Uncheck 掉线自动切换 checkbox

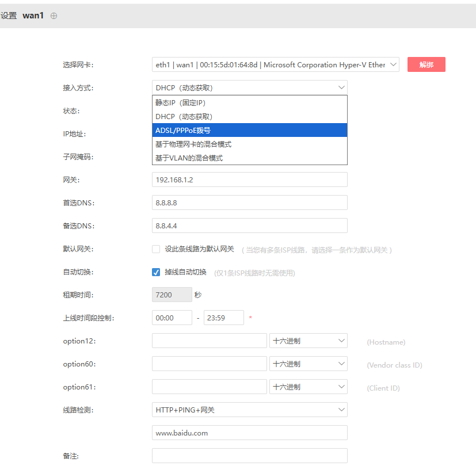point(156,272)
